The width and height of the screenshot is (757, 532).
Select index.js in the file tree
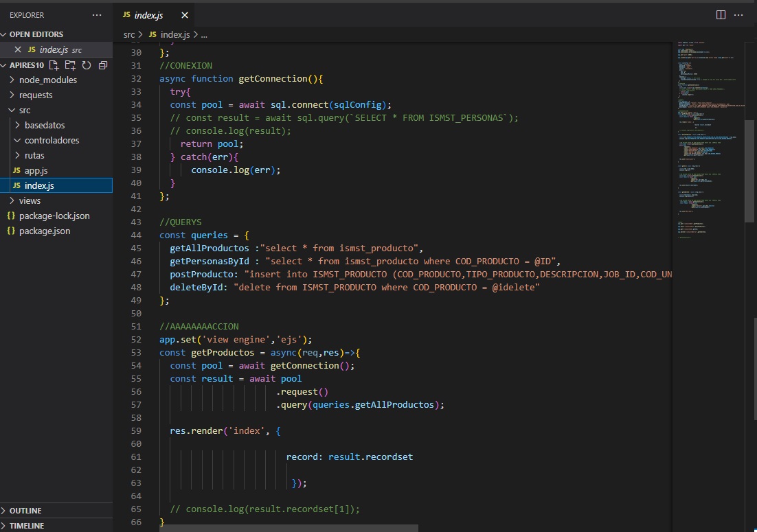(x=56, y=186)
